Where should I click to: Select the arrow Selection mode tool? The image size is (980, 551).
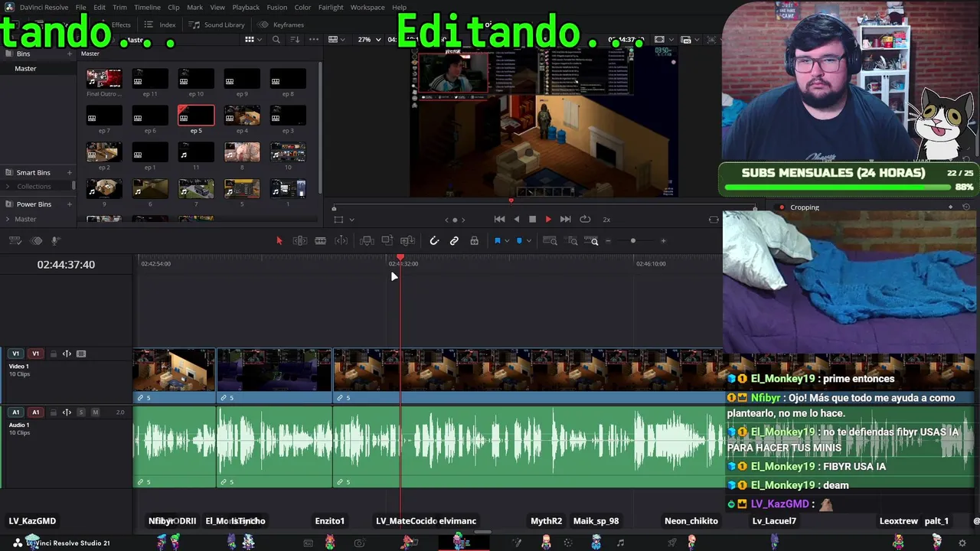(279, 241)
